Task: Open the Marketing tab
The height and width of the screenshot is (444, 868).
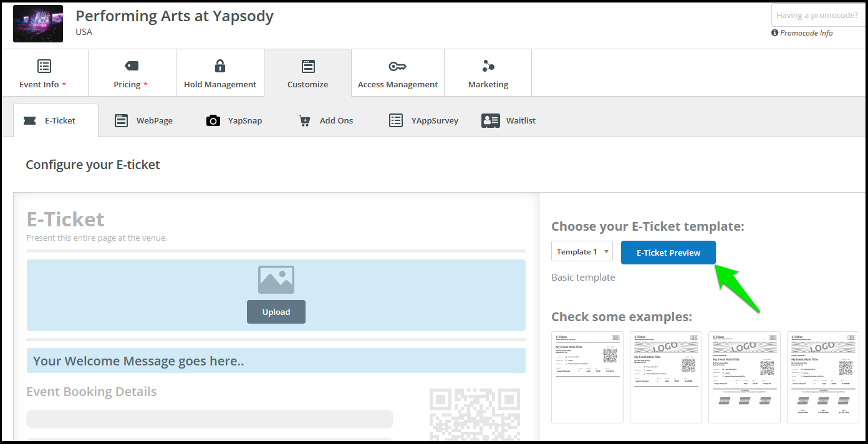Action: (x=488, y=73)
